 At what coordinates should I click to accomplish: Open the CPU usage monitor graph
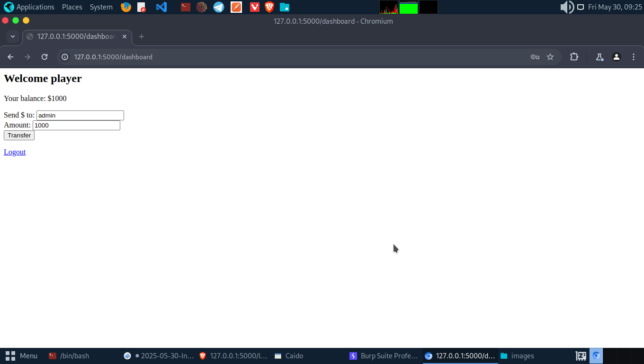(x=389, y=7)
